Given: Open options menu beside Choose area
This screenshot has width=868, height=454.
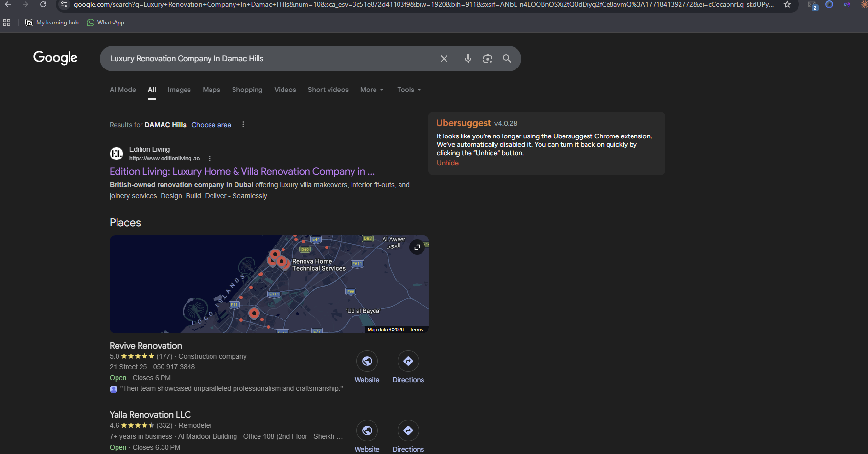Looking at the screenshot, I should tap(243, 125).
